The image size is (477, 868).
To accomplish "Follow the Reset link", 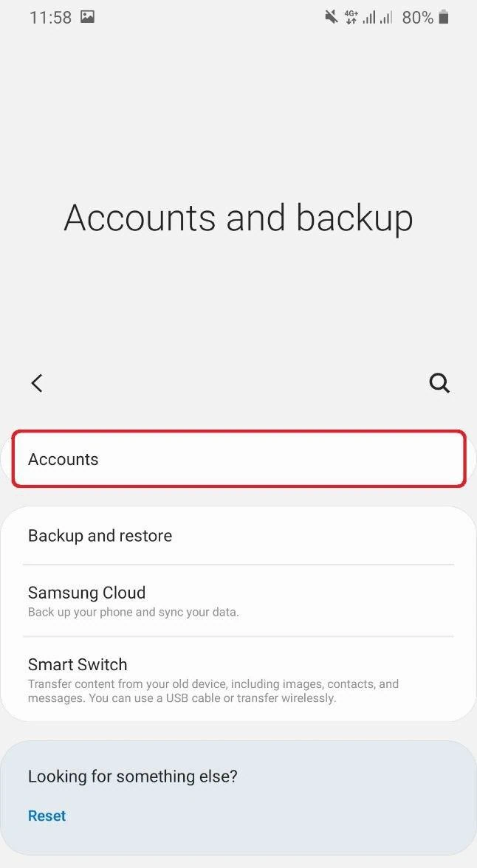I will coord(47,816).
